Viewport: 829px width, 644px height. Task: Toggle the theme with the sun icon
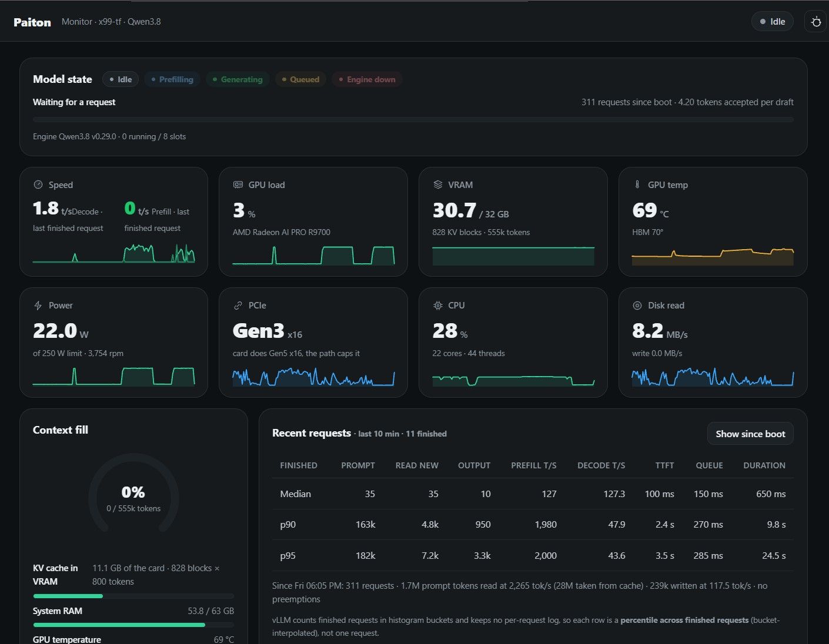click(x=815, y=22)
